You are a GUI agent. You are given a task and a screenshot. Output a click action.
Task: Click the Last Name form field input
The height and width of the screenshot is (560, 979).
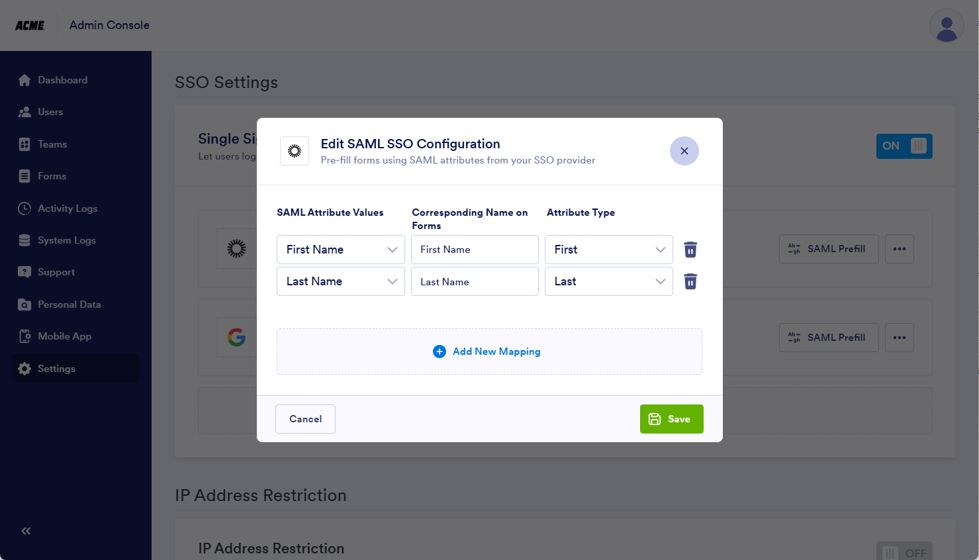tap(475, 281)
